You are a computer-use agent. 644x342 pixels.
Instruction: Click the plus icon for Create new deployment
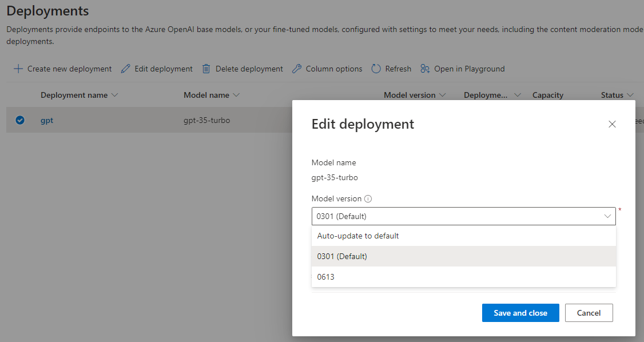(x=18, y=69)
